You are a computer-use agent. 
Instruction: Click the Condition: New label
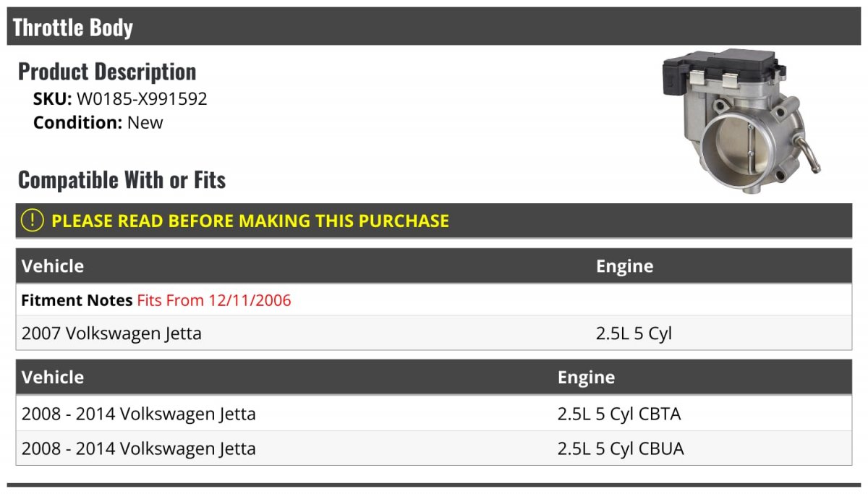[x=98, y=122]
